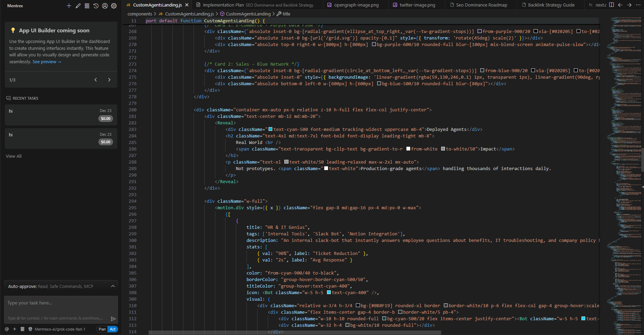Open the Backlink Strategy Guide tab
644x335 pixels.
(551, 5)
